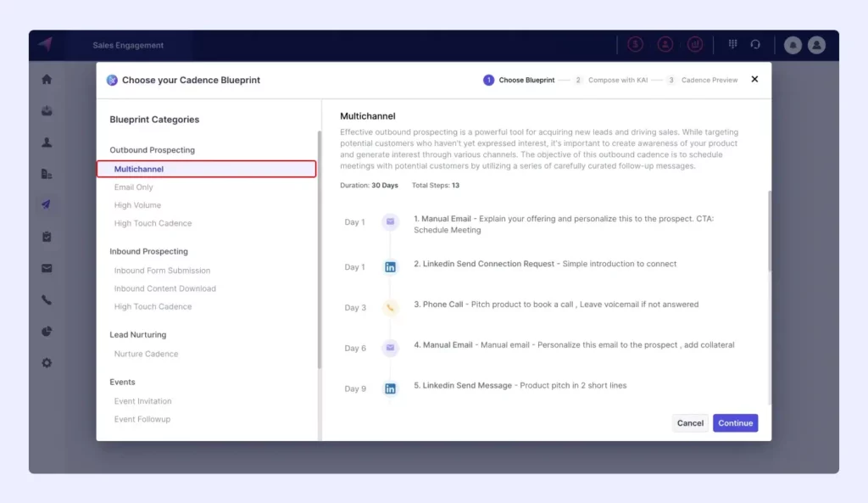Click the refresh icon in header
The height and width of the screenshot is (503, 868).
755,44
